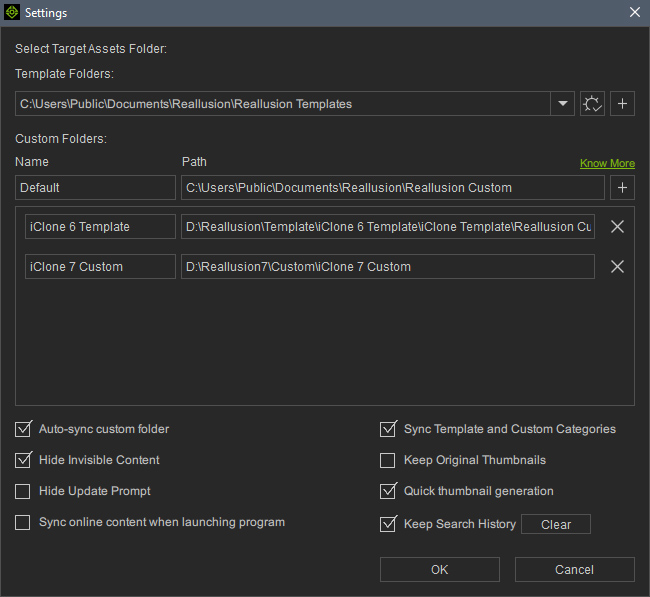Open the Template Folders dropdown arrow

coord(563,104)
